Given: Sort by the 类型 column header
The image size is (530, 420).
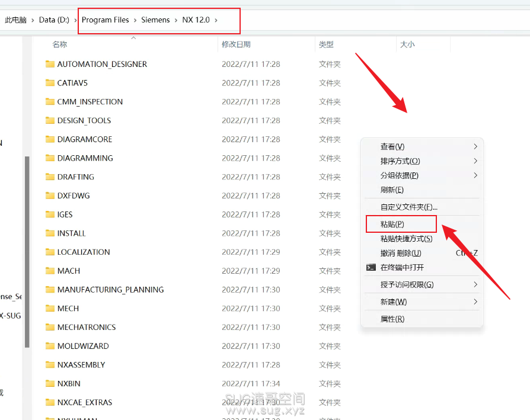Looking at the screenshot, I should [326, 44].
